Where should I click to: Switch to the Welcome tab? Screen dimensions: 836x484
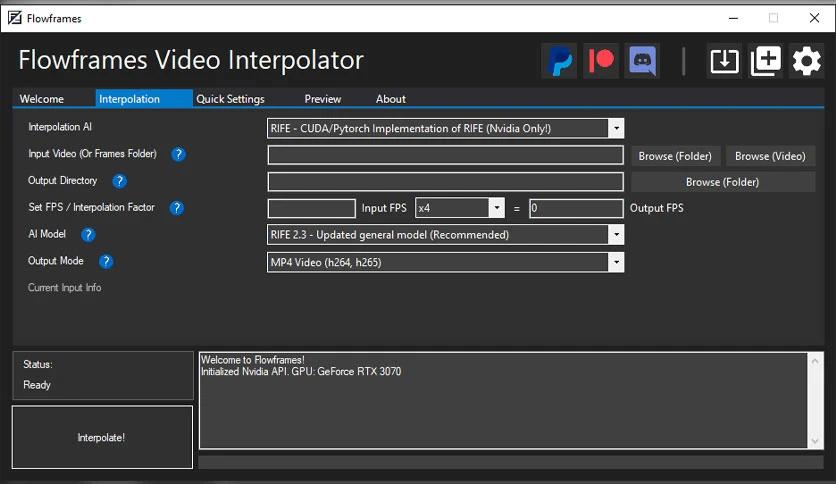pyautogui.click(x=42, y=99)
